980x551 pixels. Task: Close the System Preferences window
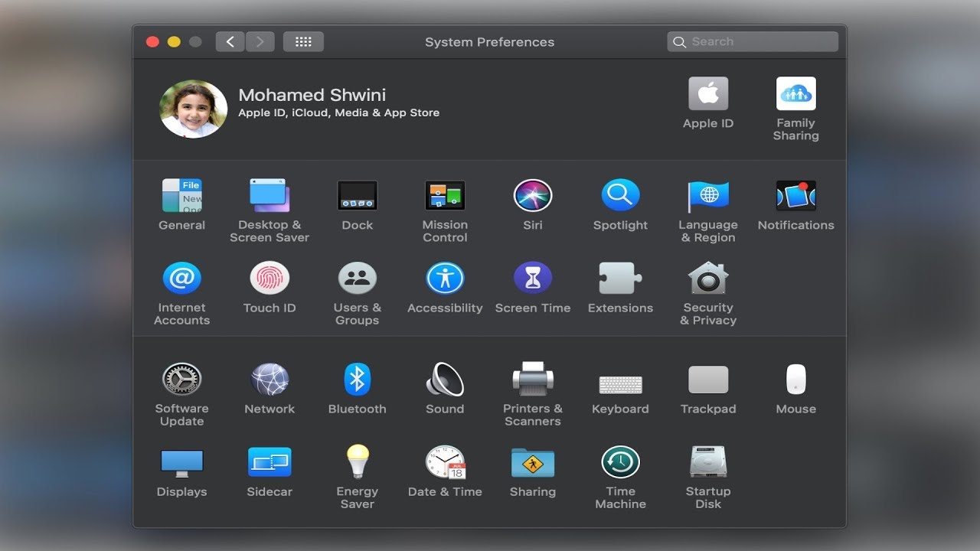click(x=152, y=42)
